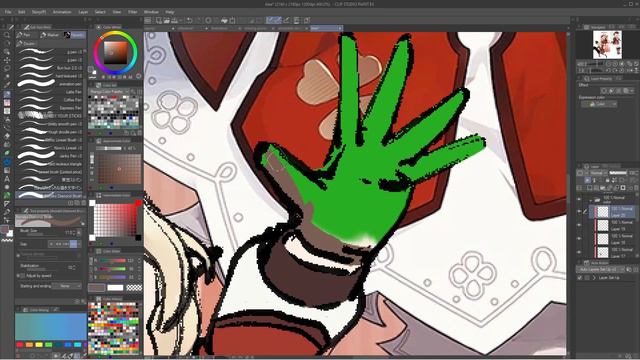
Task: Select the Move layer tool
Action: [7, 60]
